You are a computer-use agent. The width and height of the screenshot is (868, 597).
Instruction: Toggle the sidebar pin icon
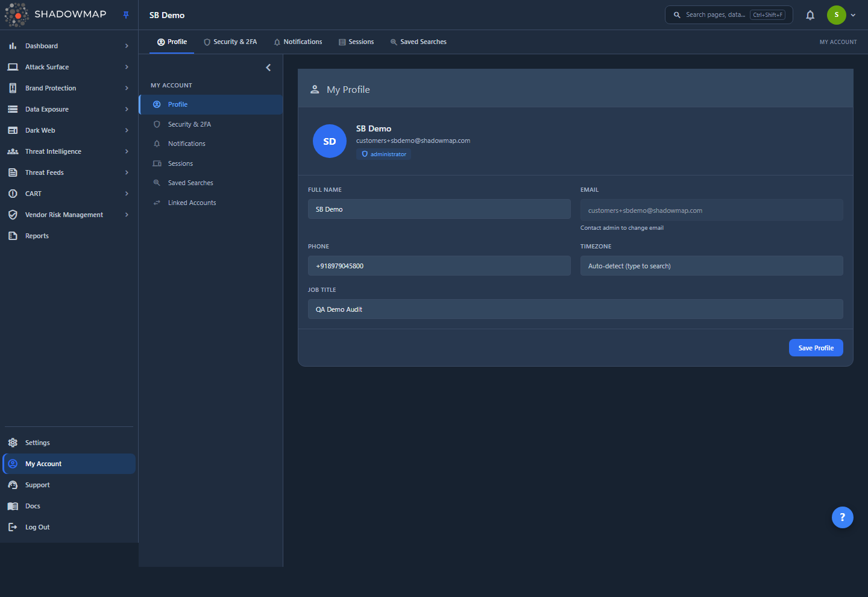click(126, 15)
